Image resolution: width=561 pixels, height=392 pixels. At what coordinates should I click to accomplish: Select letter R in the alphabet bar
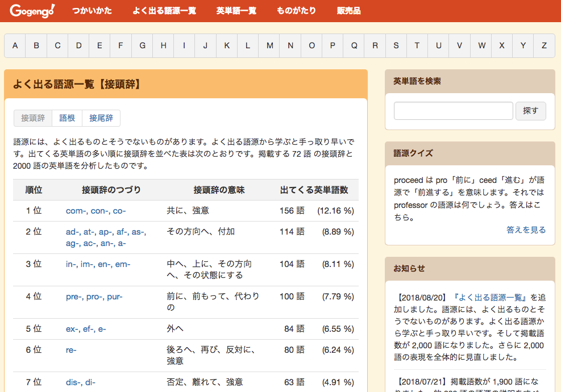coord(375,46)
